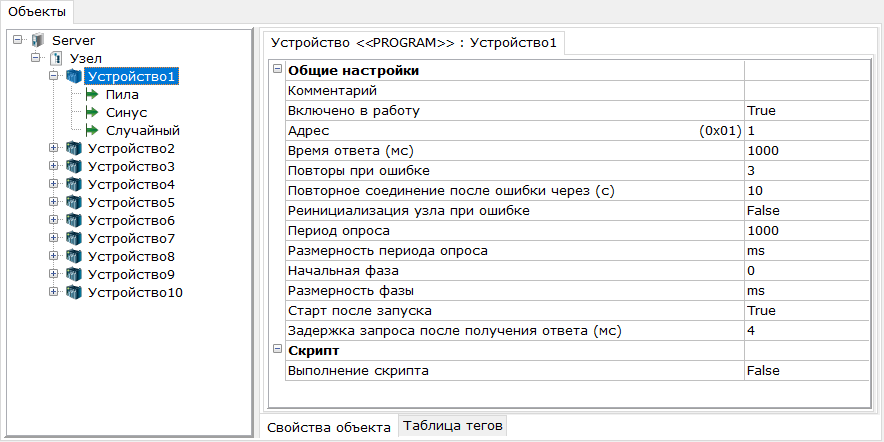Toggle Реинициализация узла при ошибке False value
This screenshot has height=442, width=884.
click(806, 210)
